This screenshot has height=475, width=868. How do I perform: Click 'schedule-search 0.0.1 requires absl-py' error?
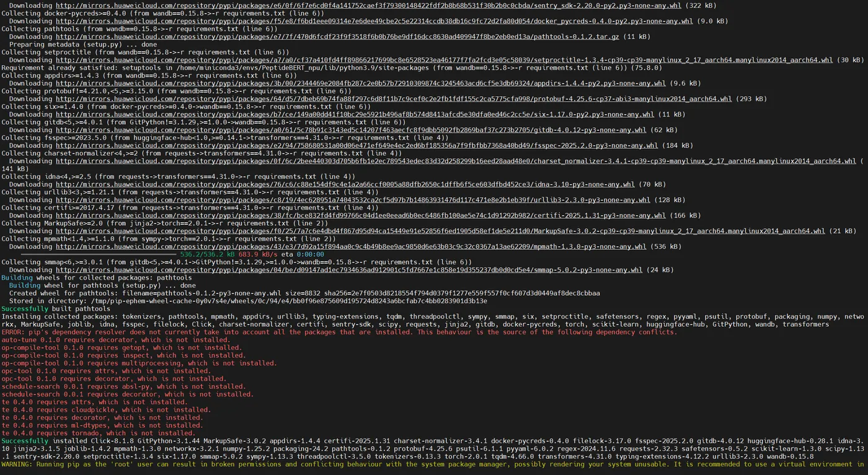click(124, 387)
